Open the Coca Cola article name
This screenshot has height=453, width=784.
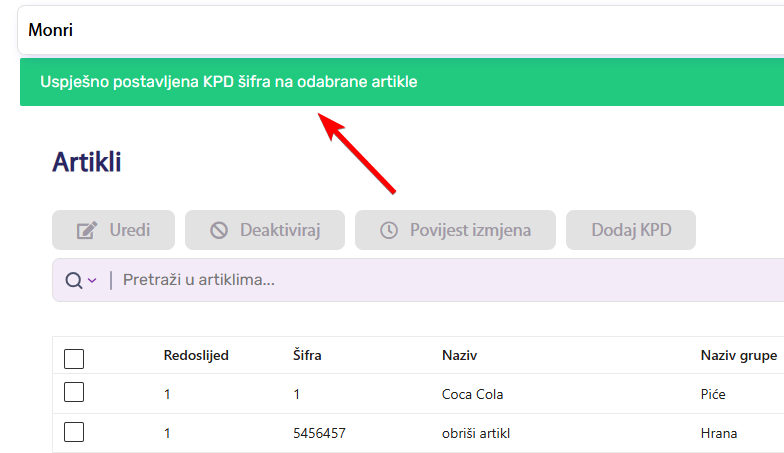474,394
